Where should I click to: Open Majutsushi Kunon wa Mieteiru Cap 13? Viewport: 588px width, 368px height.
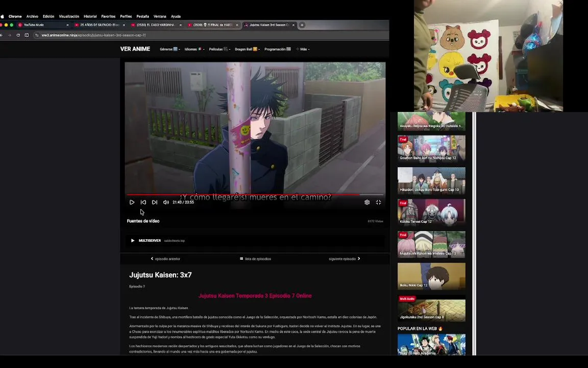(x=431, y=244)
